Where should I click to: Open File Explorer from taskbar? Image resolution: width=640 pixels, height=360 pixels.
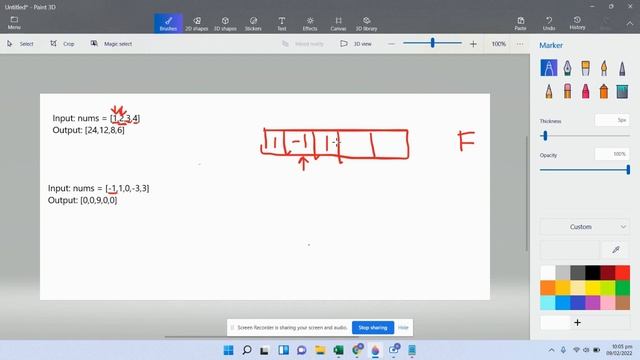320,350
